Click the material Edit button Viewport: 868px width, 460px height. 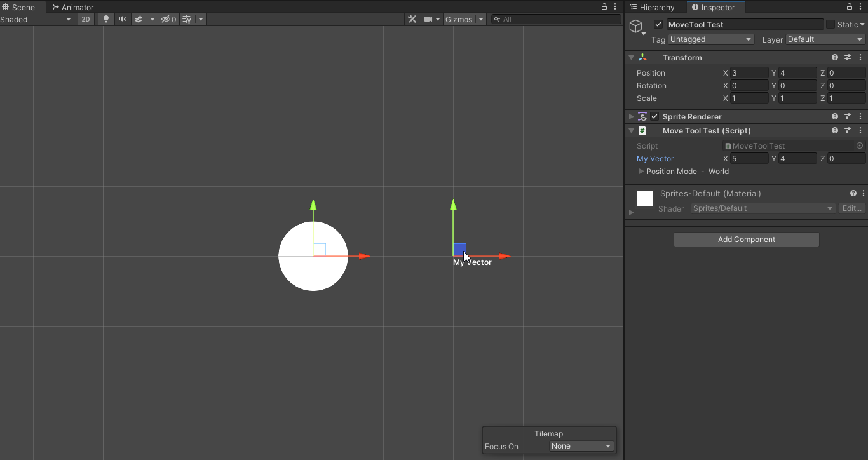tap(851, 208)
